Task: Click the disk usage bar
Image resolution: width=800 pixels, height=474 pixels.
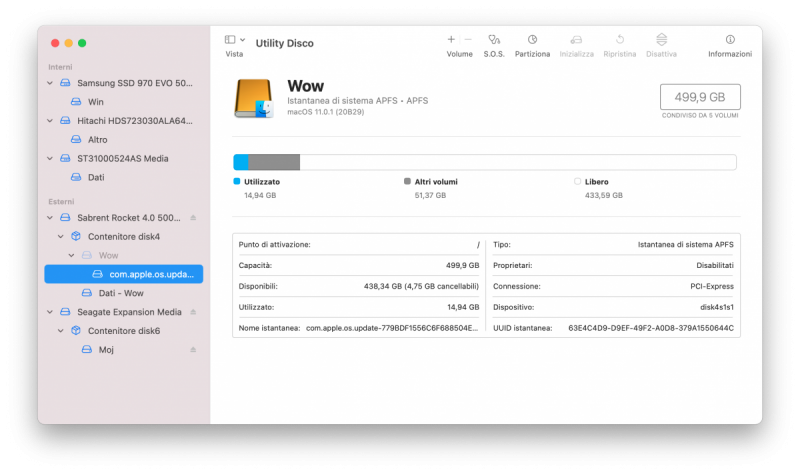Action: tap(485, 162)
